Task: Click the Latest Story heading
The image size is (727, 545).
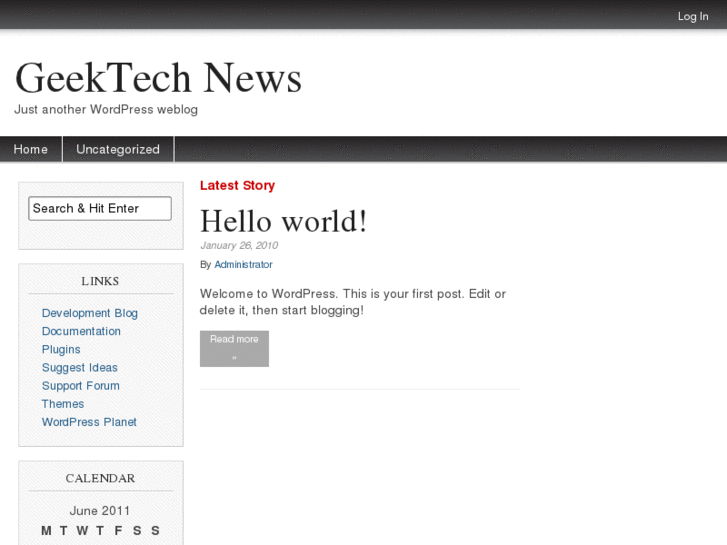Action: click(x=237, y=186)
